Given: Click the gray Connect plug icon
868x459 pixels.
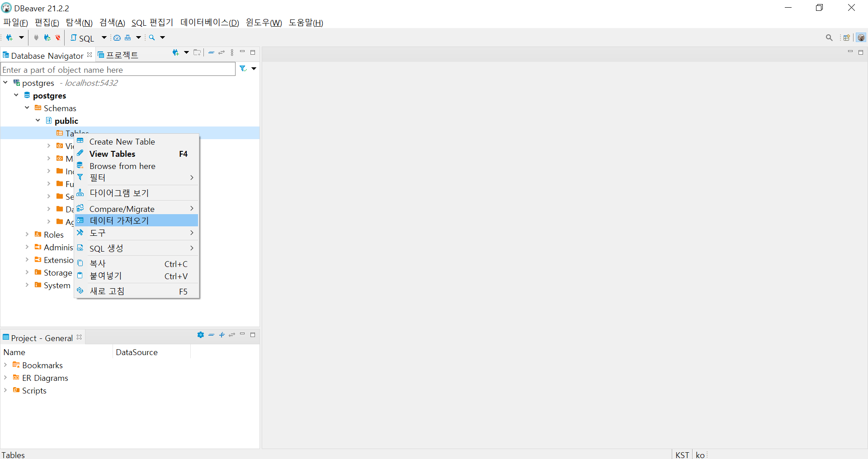Looking at the screenshot, I should pos(36,38).
